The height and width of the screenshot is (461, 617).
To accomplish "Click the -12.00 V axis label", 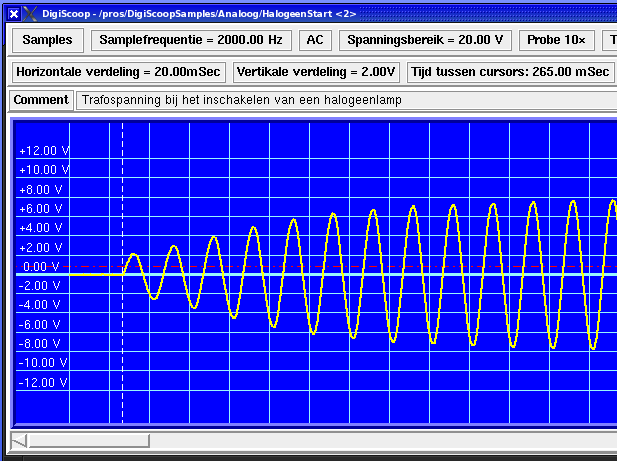I will click(x=43, y=382).
